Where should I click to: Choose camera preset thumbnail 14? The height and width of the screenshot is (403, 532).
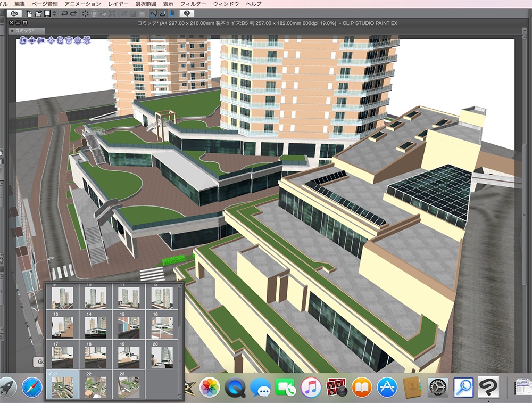[x=96, y=325]
